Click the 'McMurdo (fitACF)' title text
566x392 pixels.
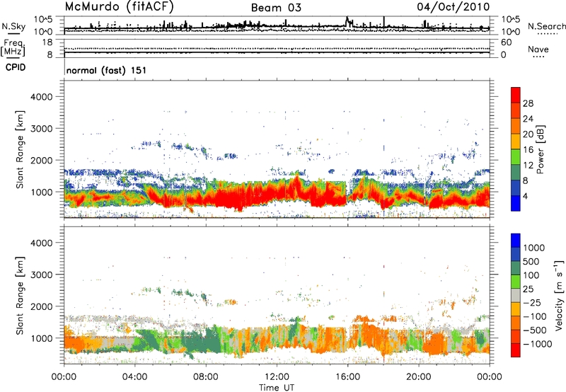(119, 7)
